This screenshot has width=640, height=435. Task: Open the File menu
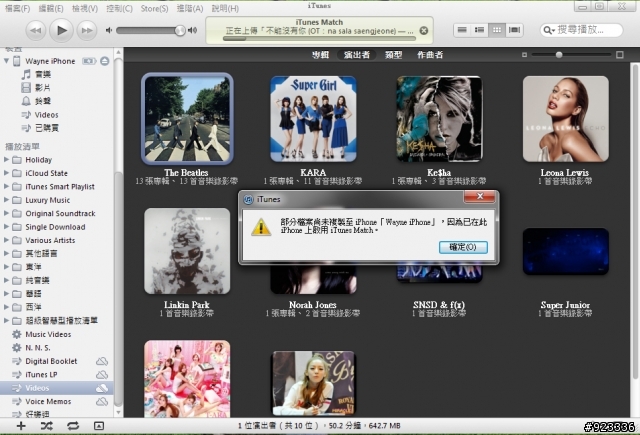18,8
